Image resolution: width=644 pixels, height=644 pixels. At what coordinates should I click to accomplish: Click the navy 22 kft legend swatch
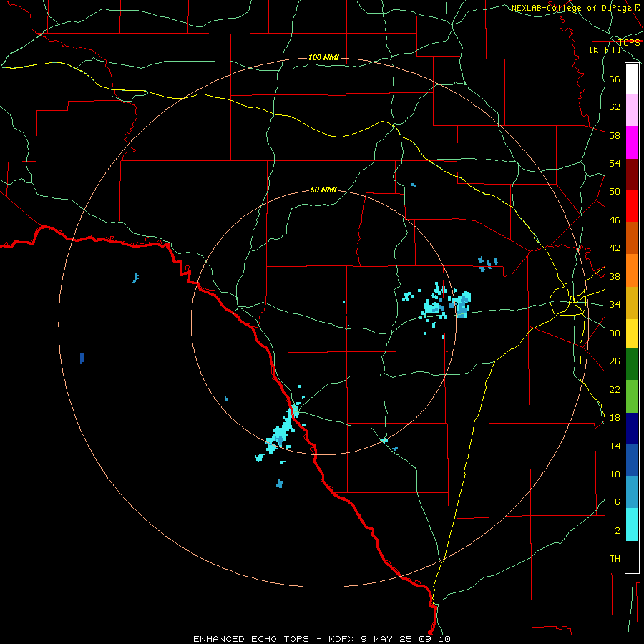632,429
